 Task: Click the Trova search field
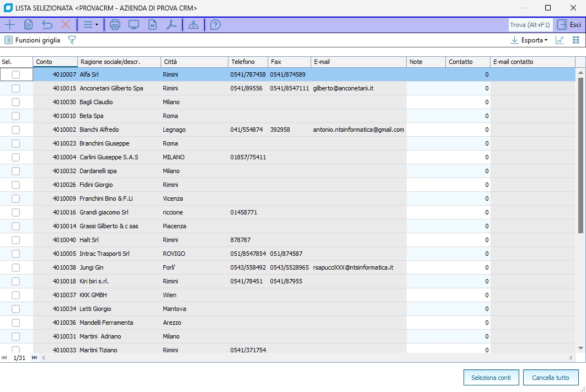[530, 25]
